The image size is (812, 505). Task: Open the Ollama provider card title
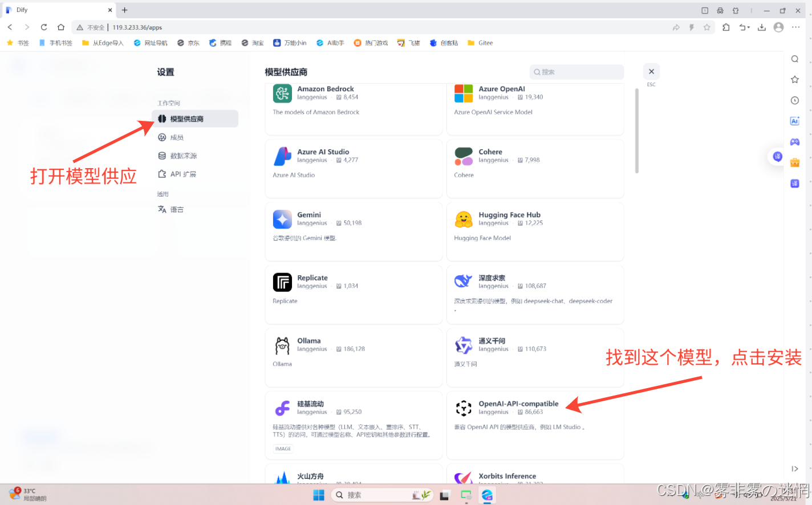tap(308, 341)
